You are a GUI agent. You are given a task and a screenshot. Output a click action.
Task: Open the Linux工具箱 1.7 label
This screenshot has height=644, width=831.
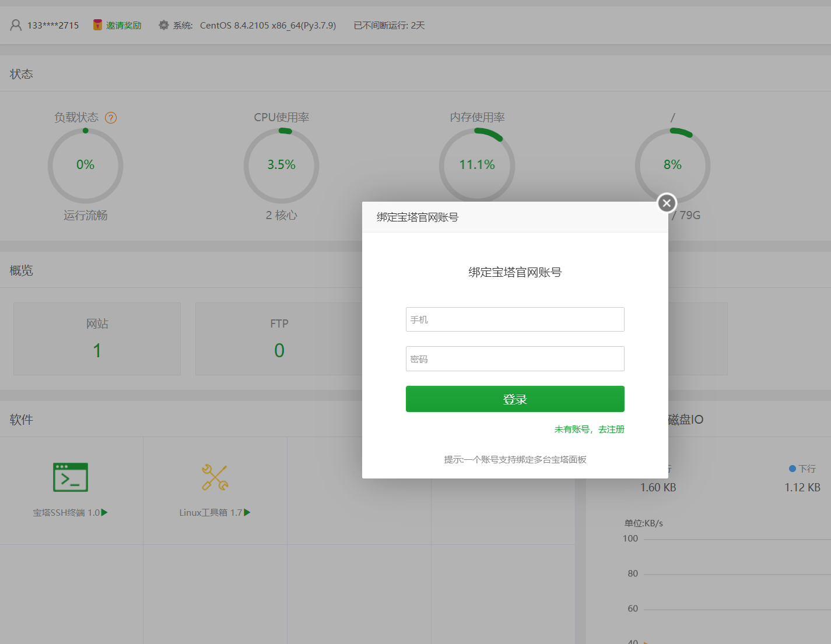211,513
